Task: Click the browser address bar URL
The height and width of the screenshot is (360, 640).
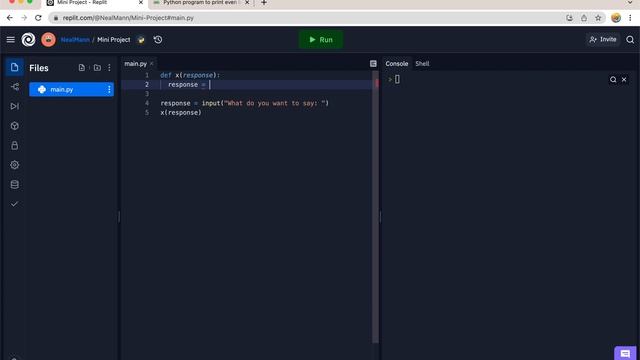Action: 128,18
